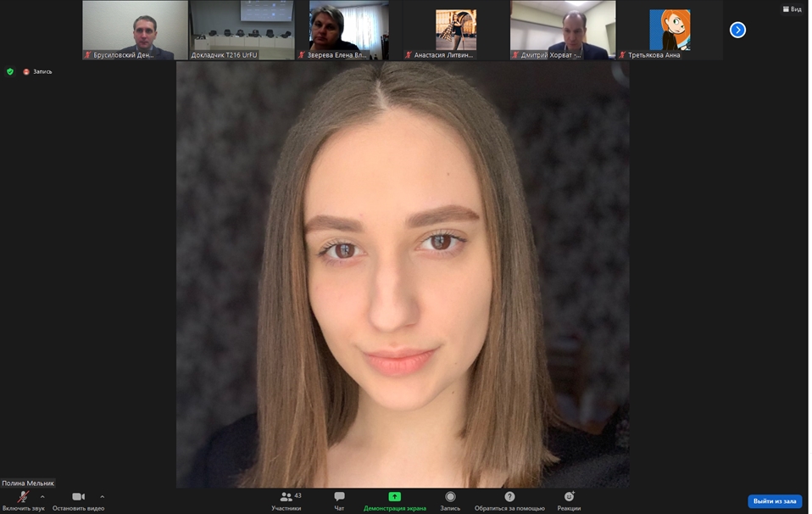Click the 43 participants count
Screen dimensions: 812x514
pyautogui.click(x=298, y=495)
